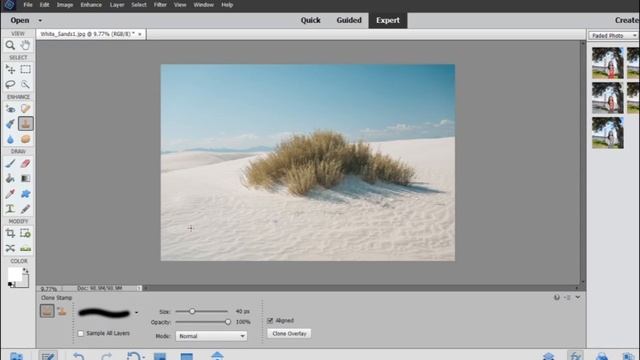The height and width of the screenshot is (360, 640).
Task: Select the Red Eye Removal tool
Action: pyautogui.click(x=10, y=109)
